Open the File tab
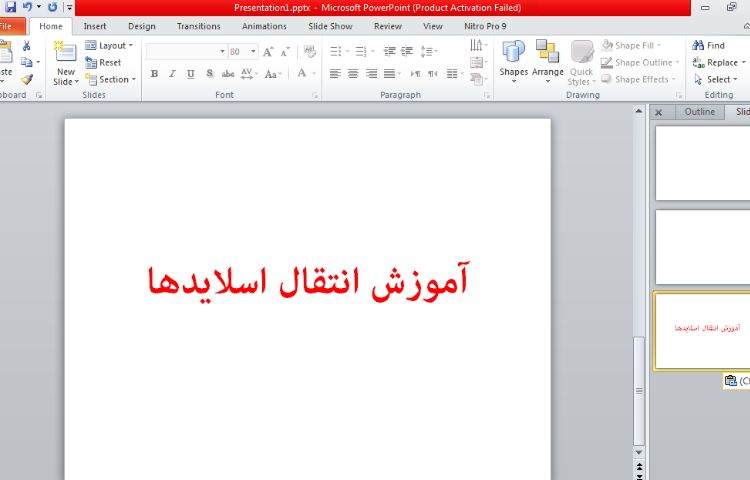750x480 pixels. [10, 26]
